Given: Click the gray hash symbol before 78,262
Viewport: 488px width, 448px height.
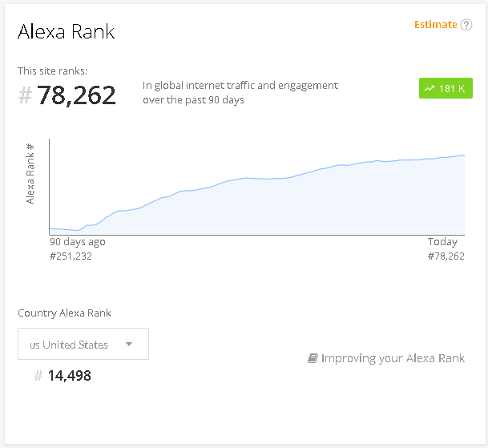Looking at the screenshot, I should pos(25,95).
